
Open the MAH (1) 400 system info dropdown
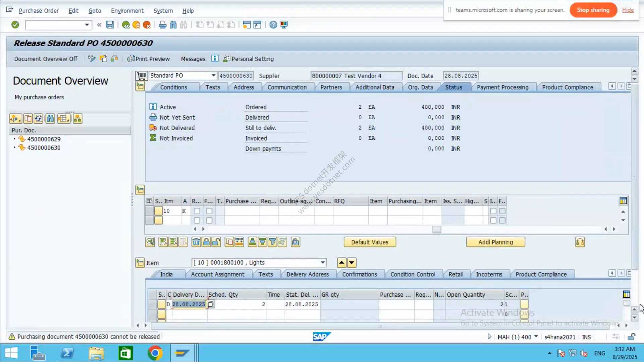coord(536,336)
